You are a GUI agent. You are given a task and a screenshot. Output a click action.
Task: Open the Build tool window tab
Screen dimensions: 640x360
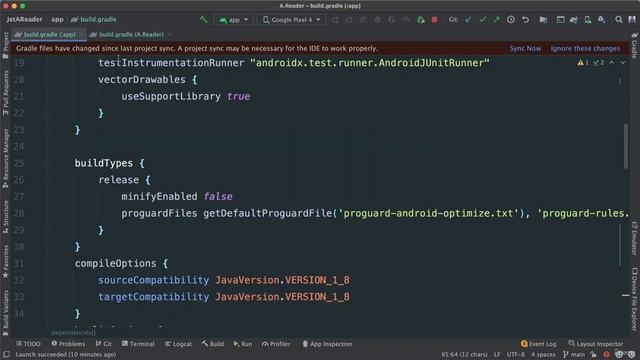pyautogui.click(x=213, y=344)
